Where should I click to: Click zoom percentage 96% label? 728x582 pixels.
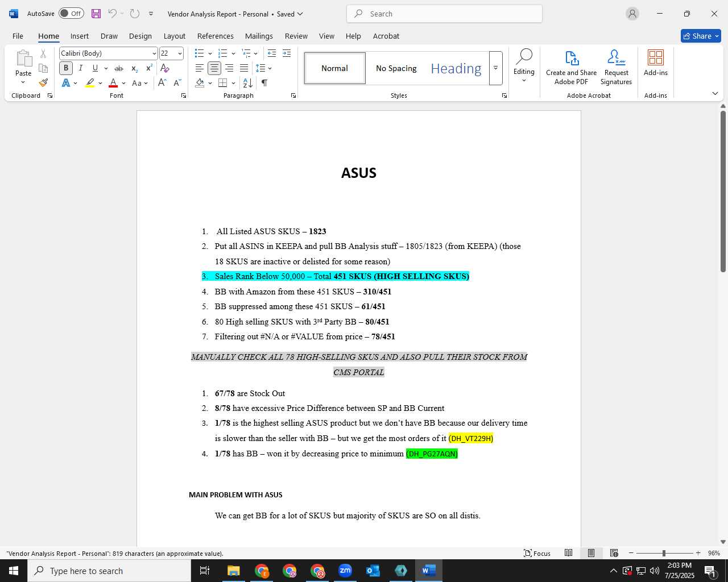[x=714, y=553]
